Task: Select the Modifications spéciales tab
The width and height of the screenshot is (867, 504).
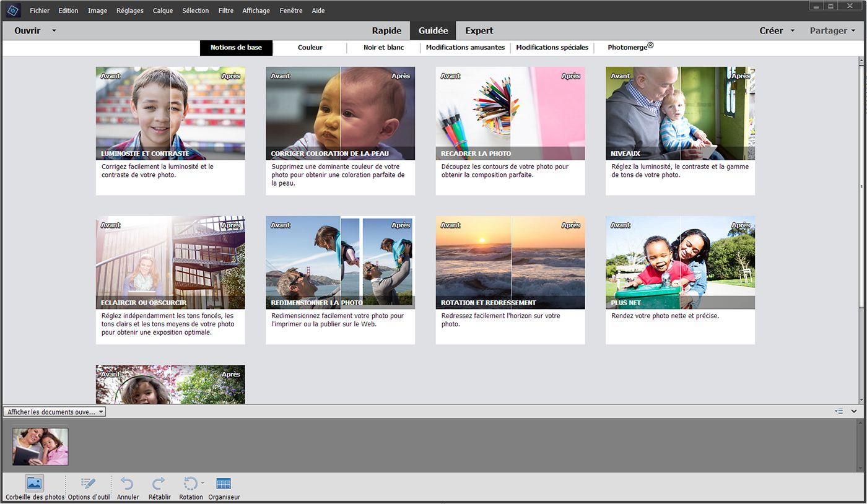Action: click(x=552, y=48)
